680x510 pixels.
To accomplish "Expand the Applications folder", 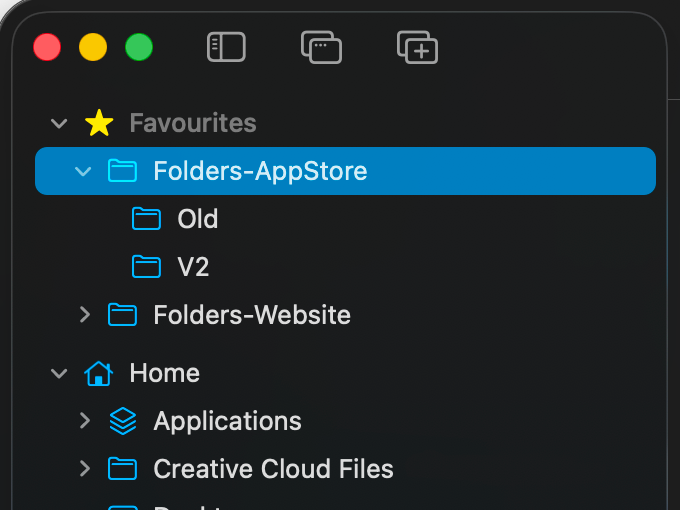I will click(84, 421).
